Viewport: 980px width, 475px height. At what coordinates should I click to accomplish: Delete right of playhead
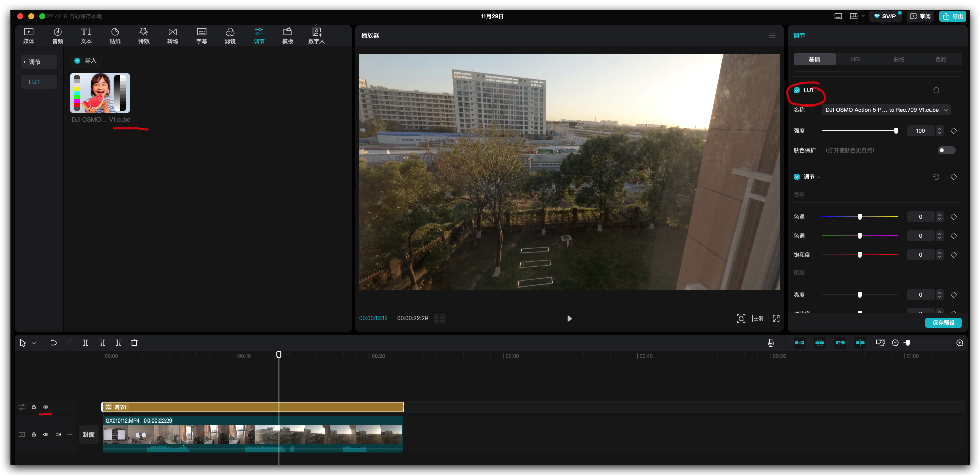pos(118,343)
